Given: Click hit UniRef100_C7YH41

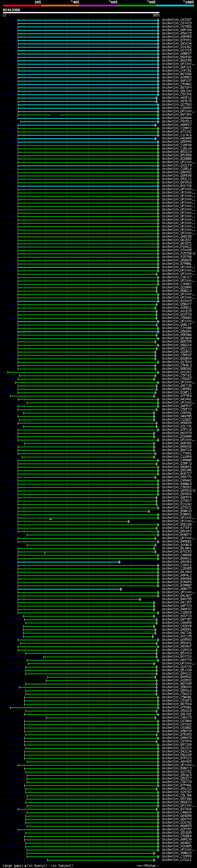Looking at the screenshot, I should coord(177,454).
